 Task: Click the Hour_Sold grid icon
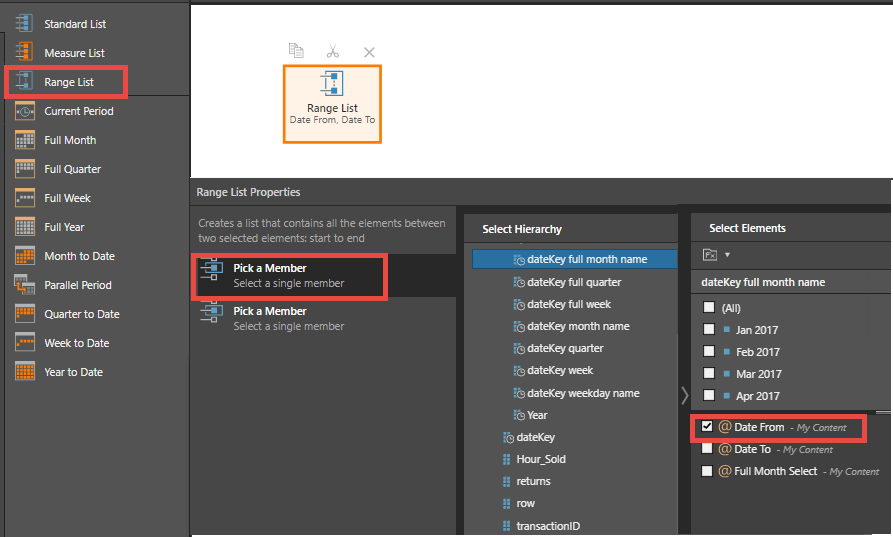506,459
